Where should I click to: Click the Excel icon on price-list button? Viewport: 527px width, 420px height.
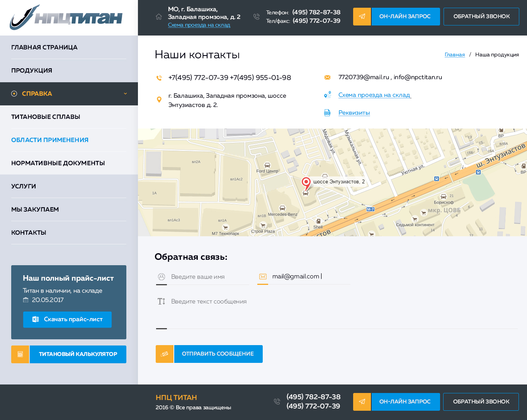coord(36,319)
